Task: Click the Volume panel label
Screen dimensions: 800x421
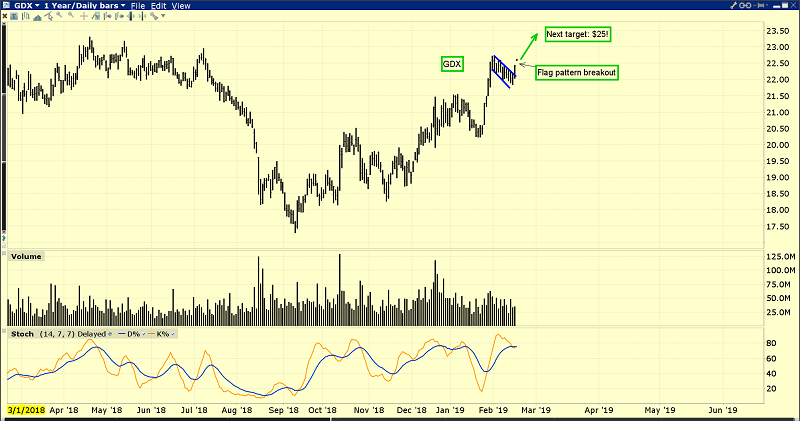Action: point(26,256)
